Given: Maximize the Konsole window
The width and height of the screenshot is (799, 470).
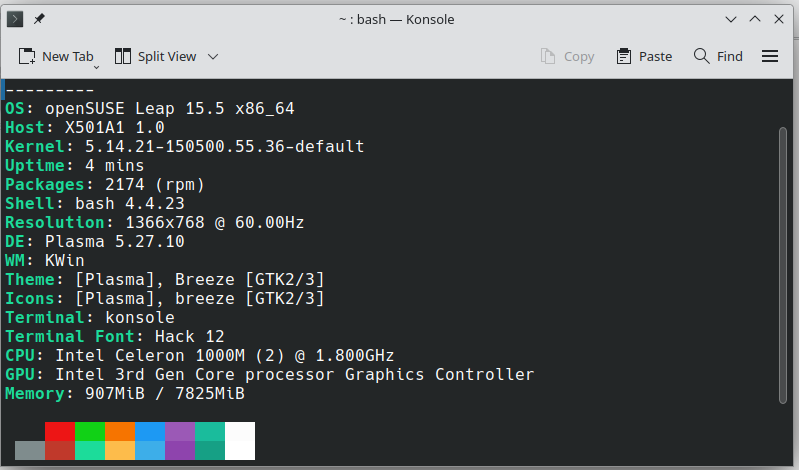Looking at the screenshot, I should coord(755,19).
